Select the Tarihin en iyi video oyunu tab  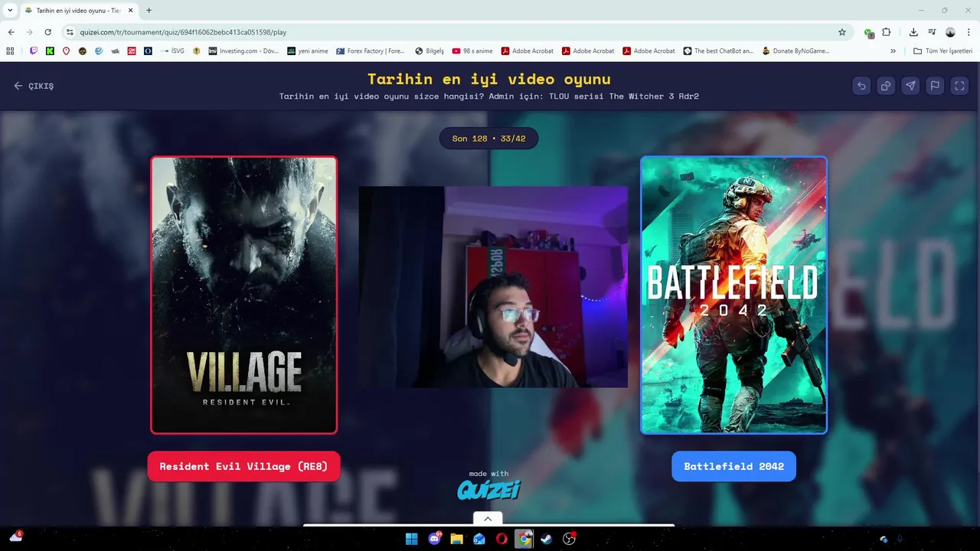point(79,11)
